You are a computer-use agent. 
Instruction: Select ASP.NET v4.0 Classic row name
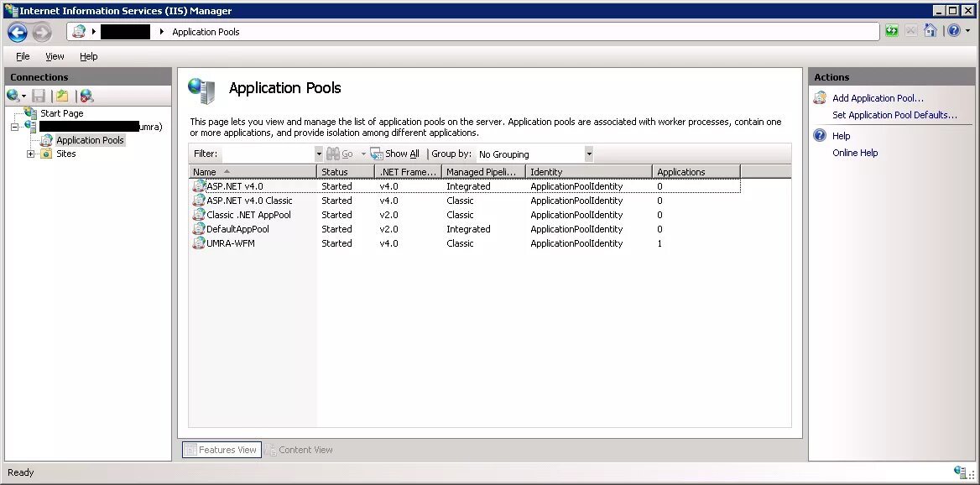point(249,200)
